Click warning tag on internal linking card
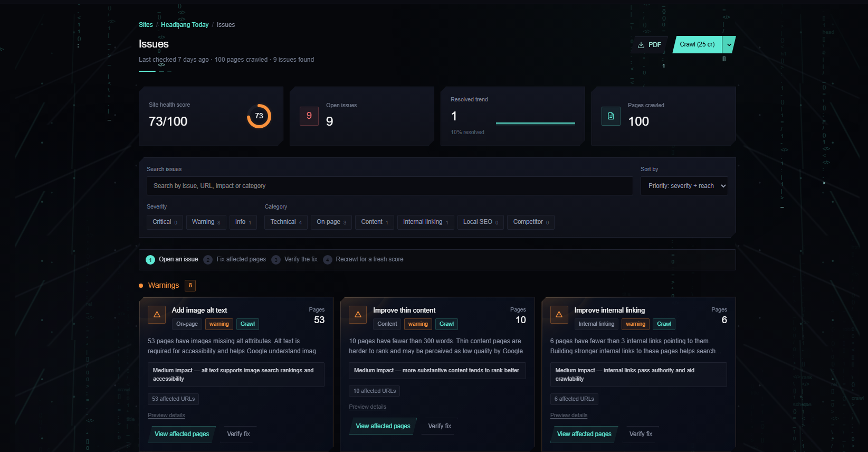This screenshot has width=868, height=452. tap(636, 324)
